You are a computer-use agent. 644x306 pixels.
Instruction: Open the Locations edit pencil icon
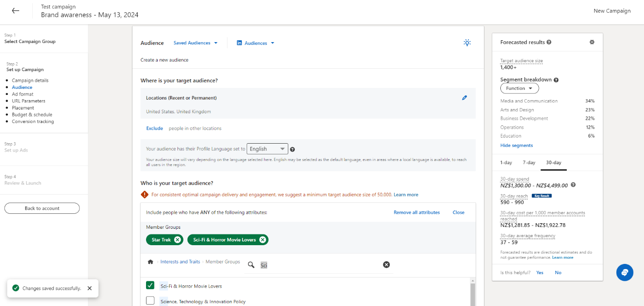(464, 98)
